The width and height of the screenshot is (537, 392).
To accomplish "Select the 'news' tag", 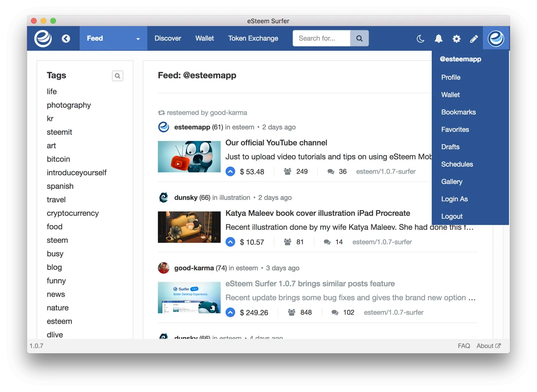I will [56, 294].
